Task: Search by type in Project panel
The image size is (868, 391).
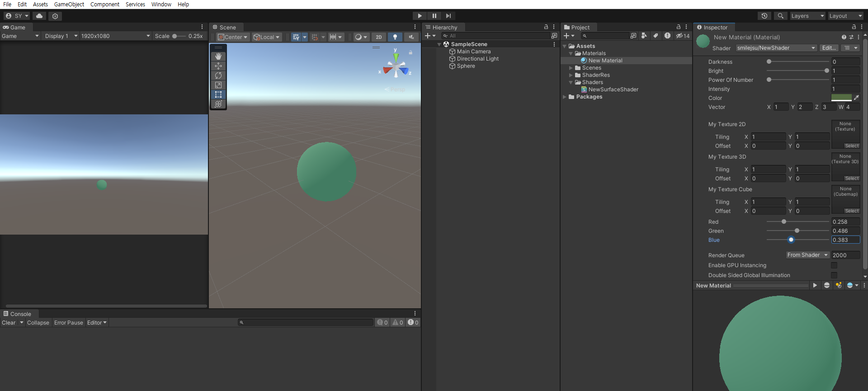Action: [644, 36]
